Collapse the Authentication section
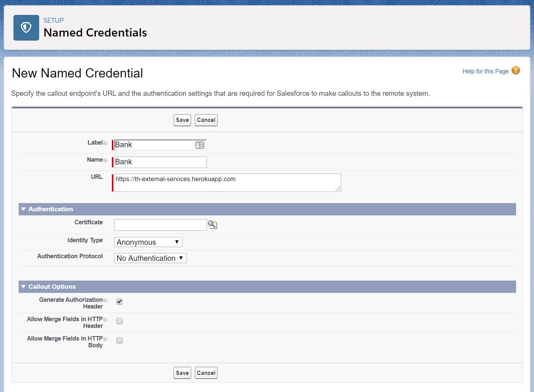 pos(23,209)
